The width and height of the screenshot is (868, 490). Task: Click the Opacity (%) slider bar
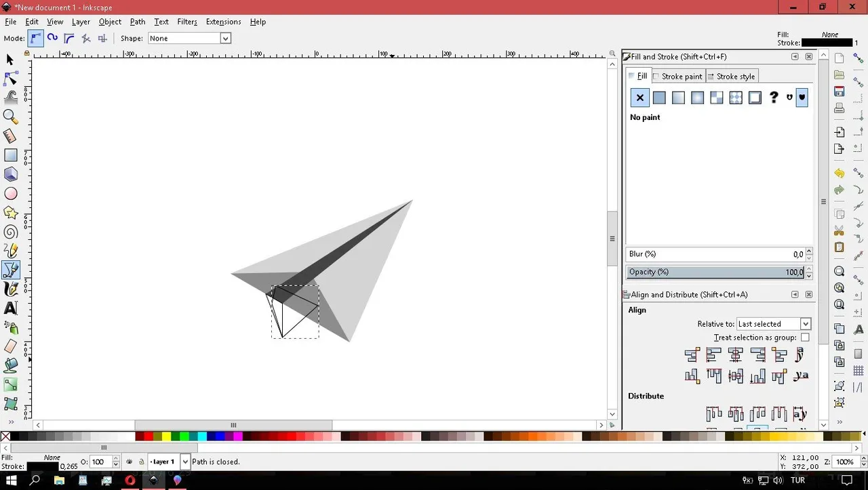715,272
